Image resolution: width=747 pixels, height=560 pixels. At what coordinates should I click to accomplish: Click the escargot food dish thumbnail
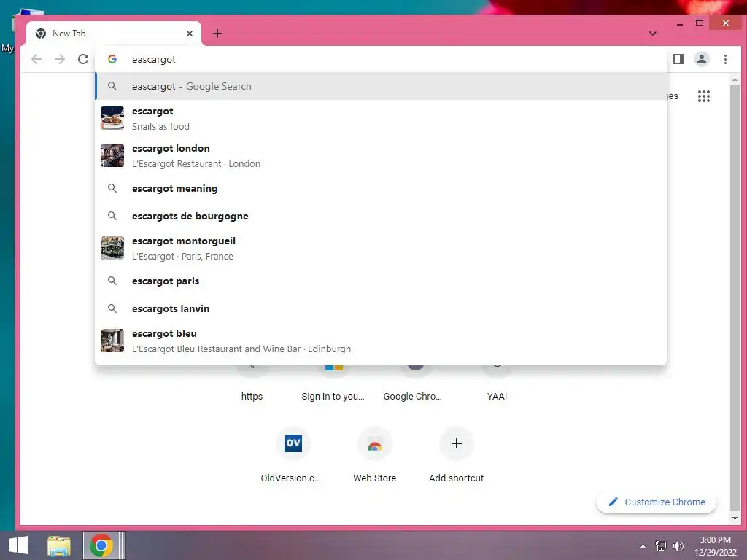click(112, 118)
